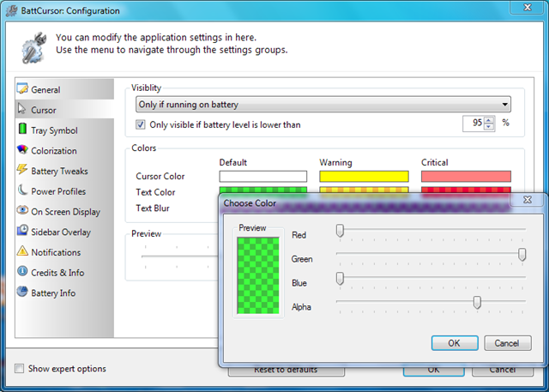Show On Screen Display settings
Screen dimensions: 549x392
point(65,211)
